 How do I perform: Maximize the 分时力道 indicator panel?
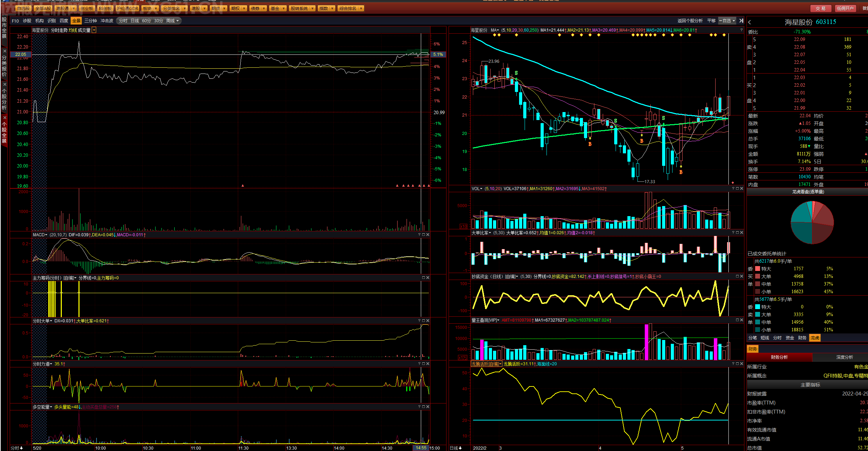tap(423, 364)
